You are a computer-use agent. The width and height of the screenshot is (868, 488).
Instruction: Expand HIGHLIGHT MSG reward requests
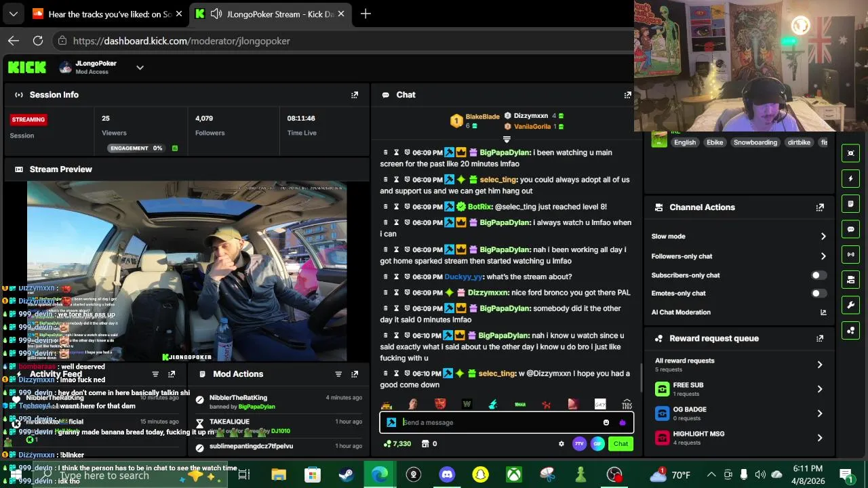(x=820, y=438)
